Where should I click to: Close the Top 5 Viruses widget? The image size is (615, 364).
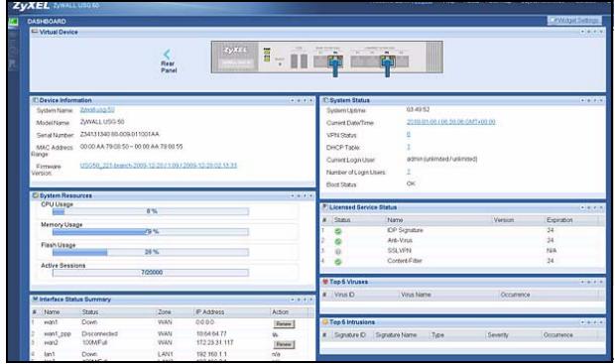point(601,282)
